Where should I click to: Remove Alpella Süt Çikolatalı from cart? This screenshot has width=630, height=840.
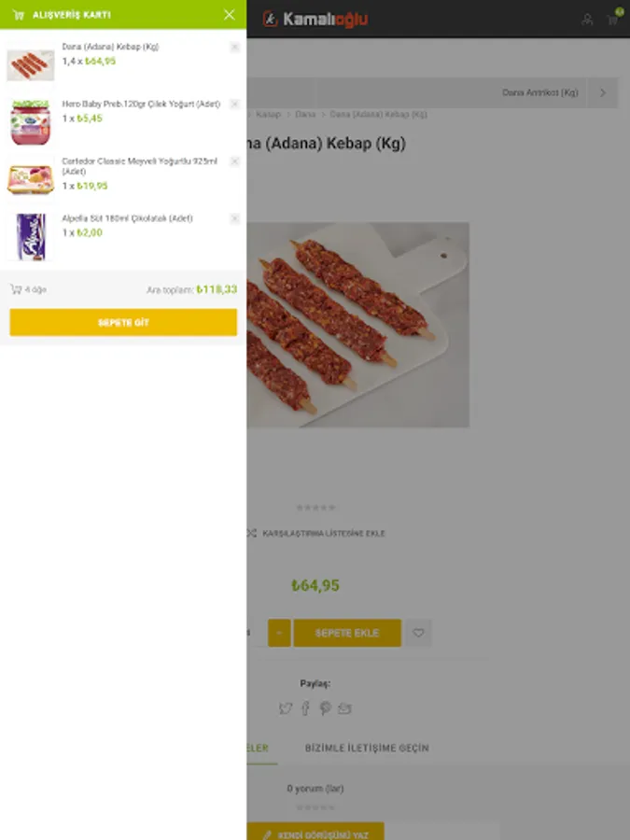point(234,218)
